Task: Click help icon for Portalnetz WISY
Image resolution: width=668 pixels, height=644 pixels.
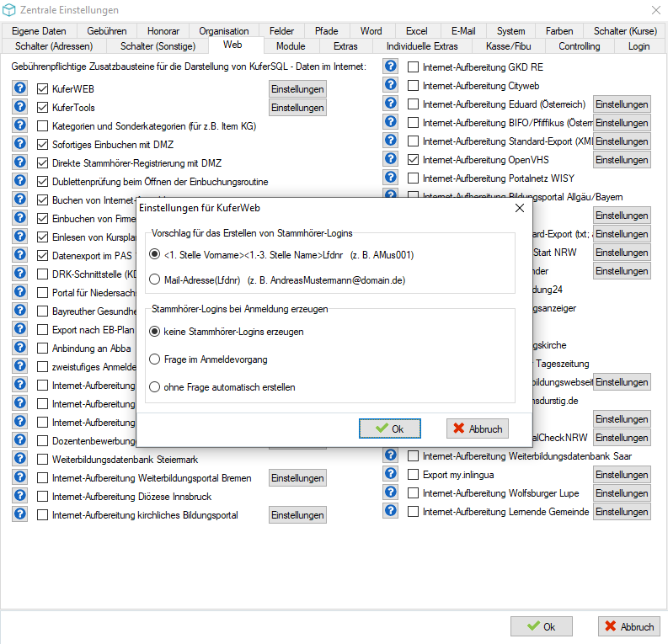Action: pyautogui.click(x=390, y=177)
